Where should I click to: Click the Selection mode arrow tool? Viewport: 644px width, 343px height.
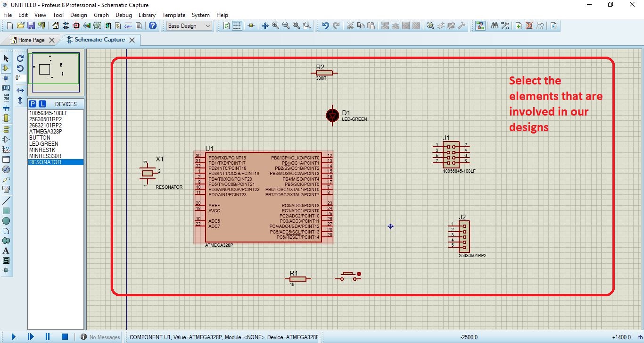pos(6,59)
